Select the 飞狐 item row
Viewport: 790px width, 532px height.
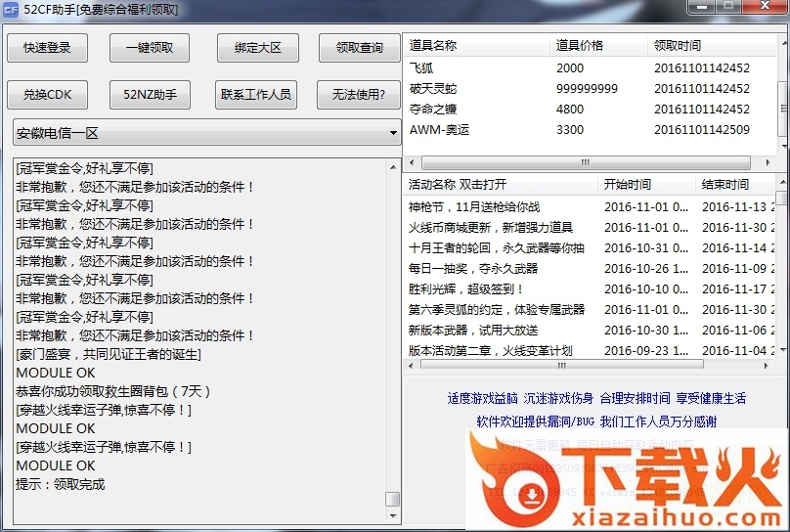click(590, 68)
